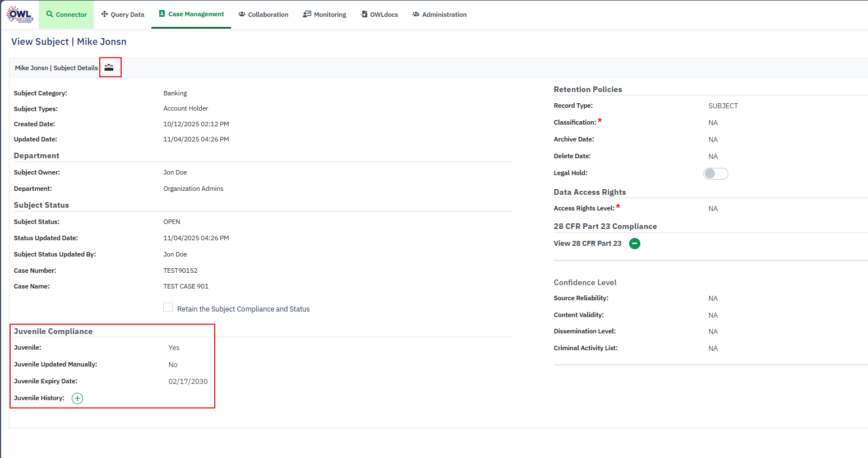The width and height of the screenshot is (868, 458).
Task: Click the people icon beside Subject Details
Action: (109, 67)
